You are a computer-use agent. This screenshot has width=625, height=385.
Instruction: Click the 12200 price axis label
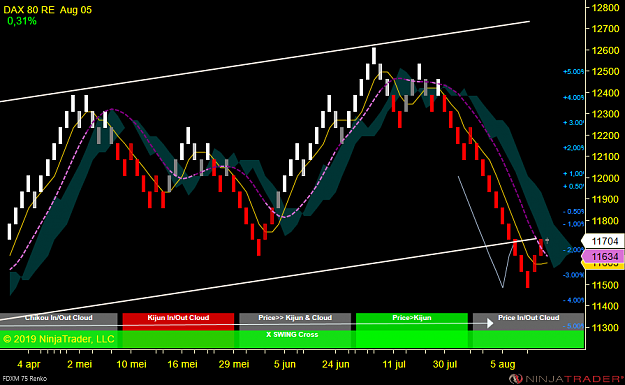pyautogui.click(x=605, y=136)
